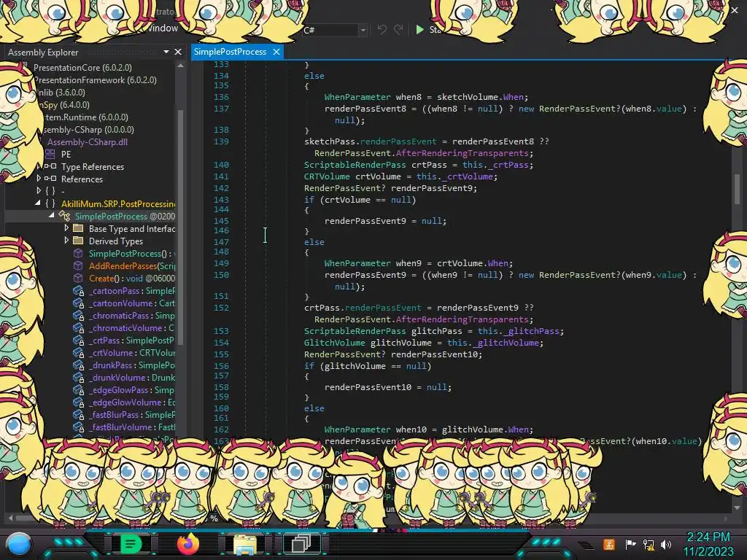Expand Base Type and Interfaces
The image size is (747, 560).
[66, 227]
